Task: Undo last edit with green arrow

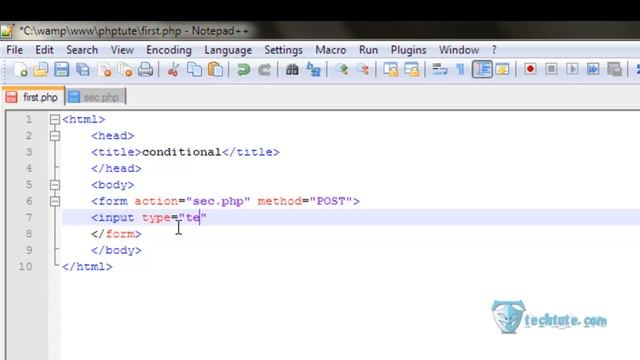Action: click(x=244, y=70)
